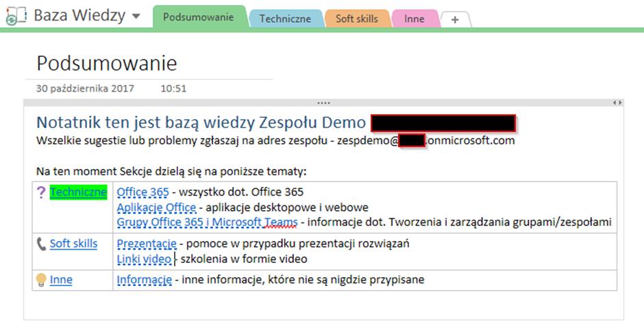Click text 'aplikacje desktopowe i webowe'
This screenshot has width=644, height=334.
(x=287, y=207)
